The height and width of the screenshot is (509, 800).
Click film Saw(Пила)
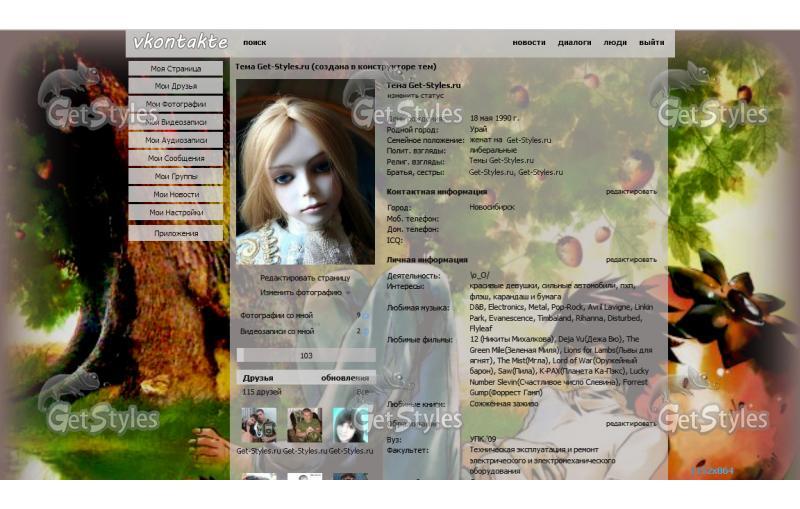[x=515, y=371]
